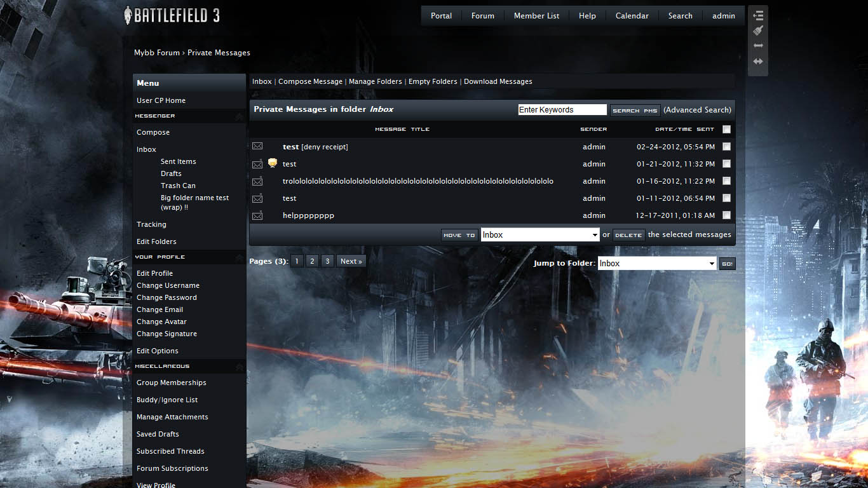868x488 pixels.
Task: Collapse the Messenger section in the menu
Action: point(239,117)
